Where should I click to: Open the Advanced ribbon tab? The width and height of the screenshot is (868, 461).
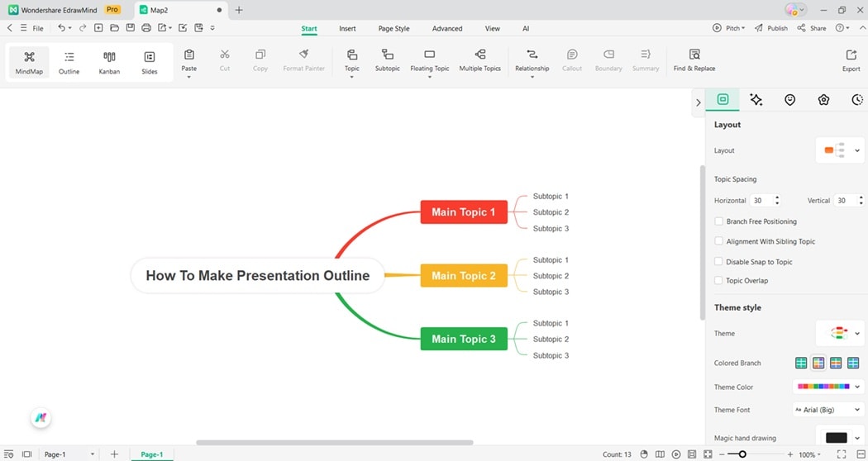point(447,29)
